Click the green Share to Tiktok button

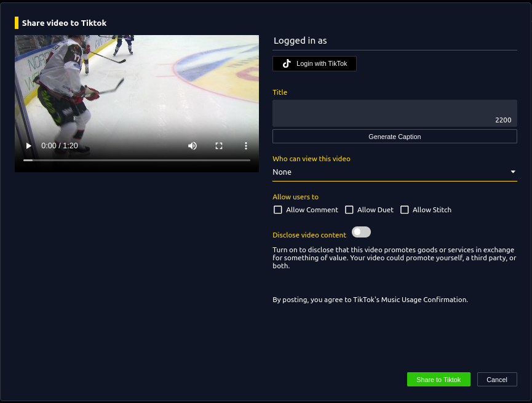pos(439,380)
